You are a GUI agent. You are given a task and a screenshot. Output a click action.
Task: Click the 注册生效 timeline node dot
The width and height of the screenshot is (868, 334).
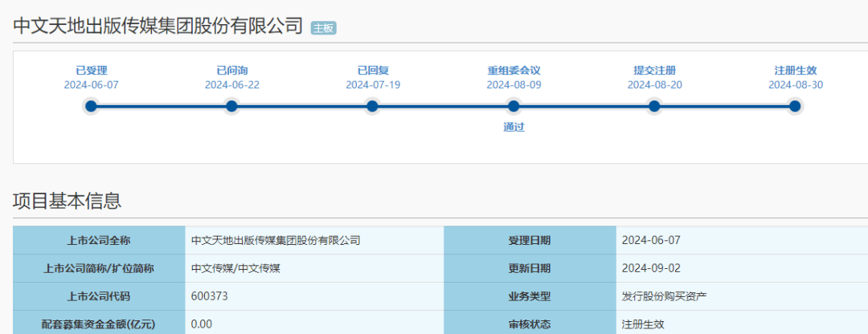[x=795, y=106]
